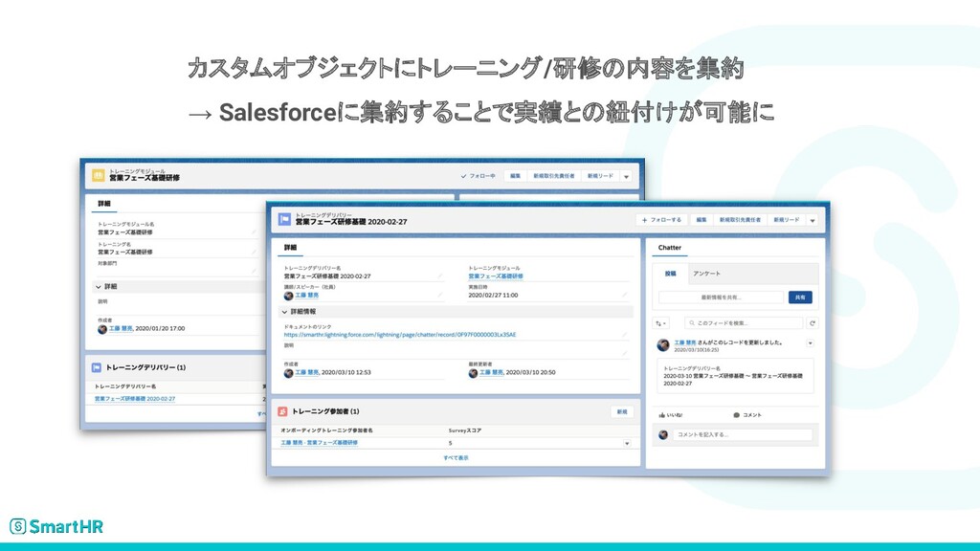Click the コメント speech bubble icon in the Chatter post
980x551 pixels.
tap(736, 415)
